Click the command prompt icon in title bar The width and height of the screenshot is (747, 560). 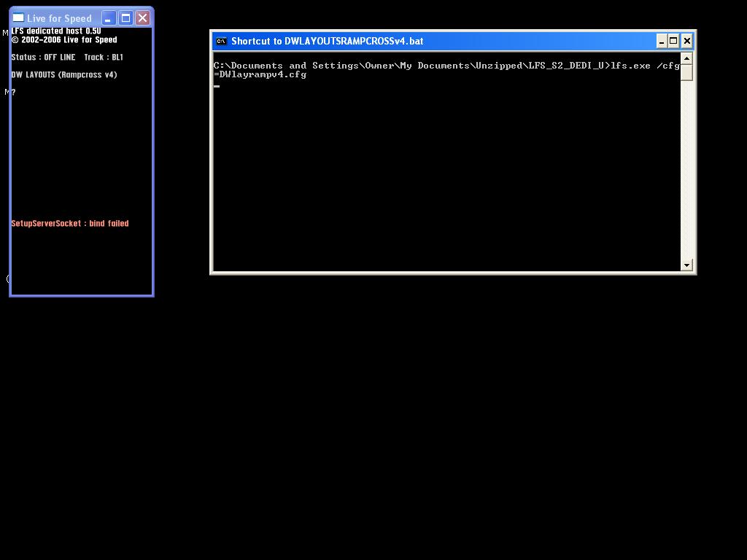pyautogui.click(x=221, y=42)
